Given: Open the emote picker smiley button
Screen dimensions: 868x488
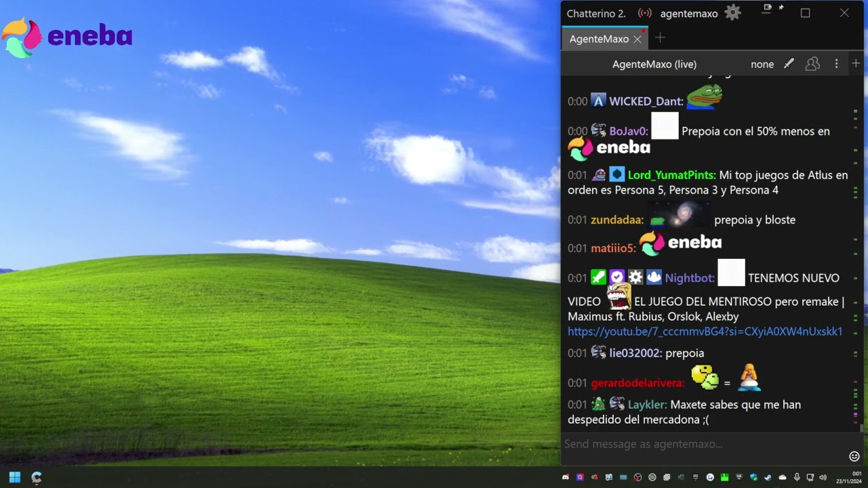Looking at the screenshot, I should pyautogui.click(x=854, y=456).
